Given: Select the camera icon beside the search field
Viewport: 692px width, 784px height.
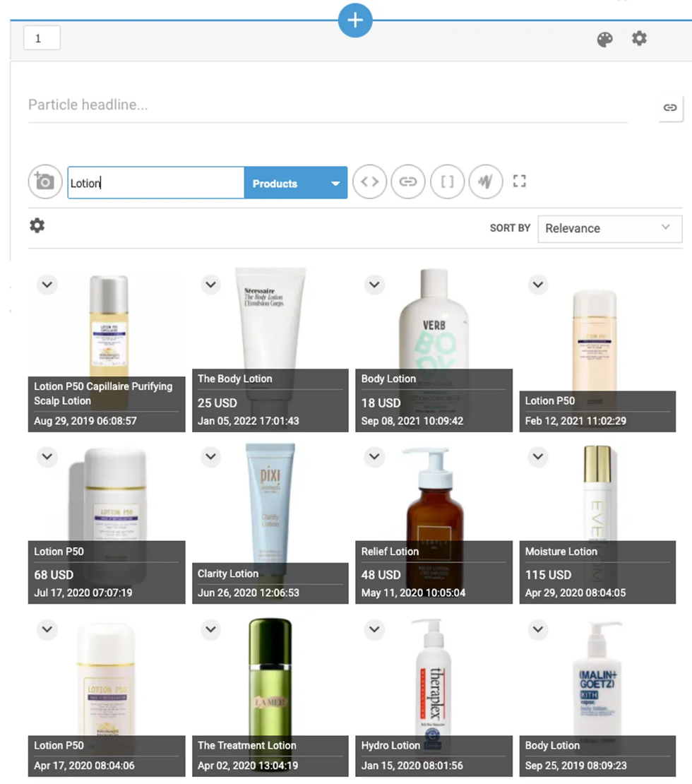Looking at the screenshot, I should pos(44,182).
